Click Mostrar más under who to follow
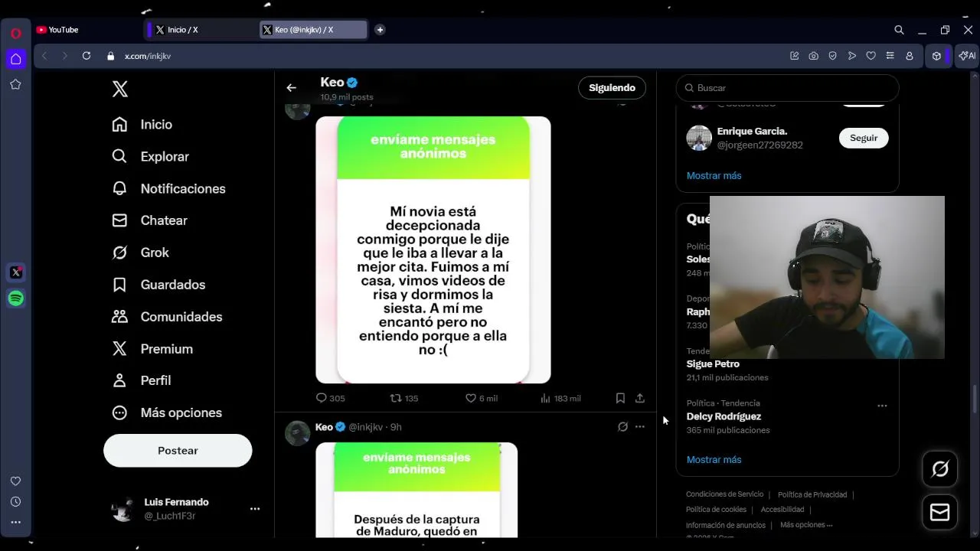Screen dimensions: 980x551 714,175
